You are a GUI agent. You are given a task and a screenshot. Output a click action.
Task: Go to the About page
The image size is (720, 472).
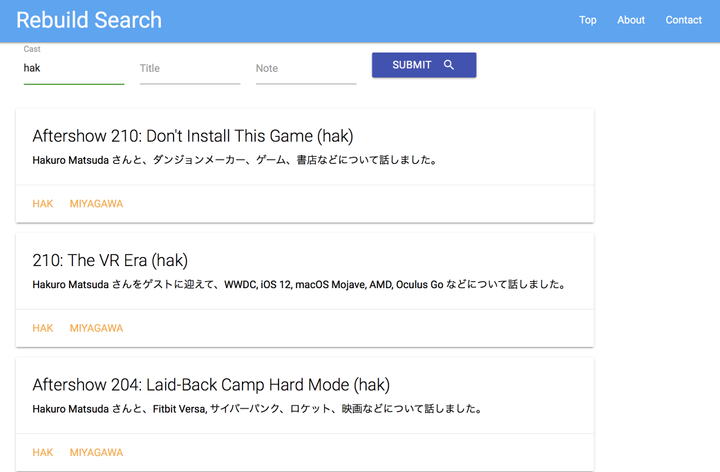pos(631,20)
